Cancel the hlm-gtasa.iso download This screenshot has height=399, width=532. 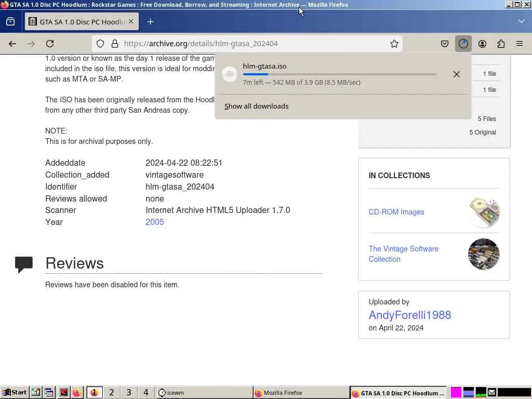point(456,74)
